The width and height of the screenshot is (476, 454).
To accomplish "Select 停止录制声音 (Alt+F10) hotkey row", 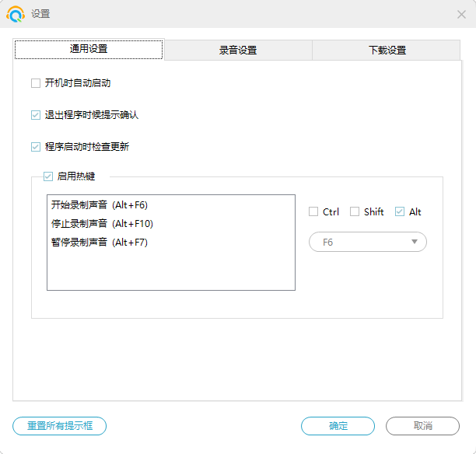I will coord(171,224).
